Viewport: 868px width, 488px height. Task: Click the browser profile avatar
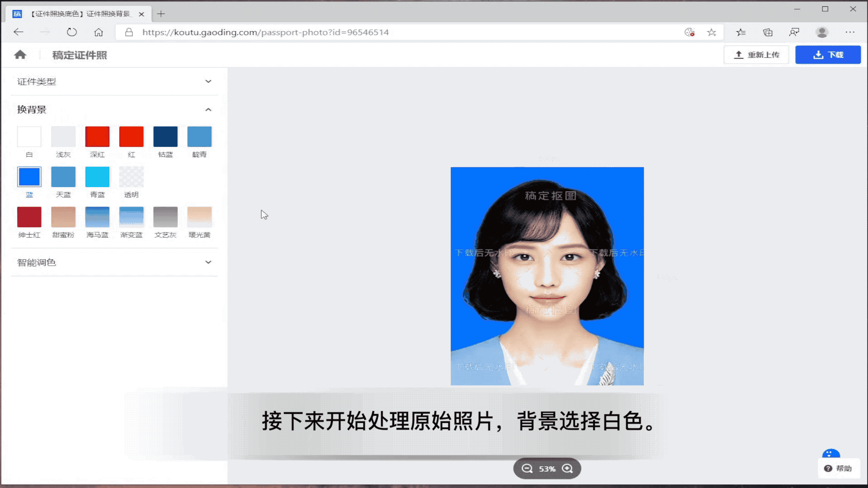point(822,32)
